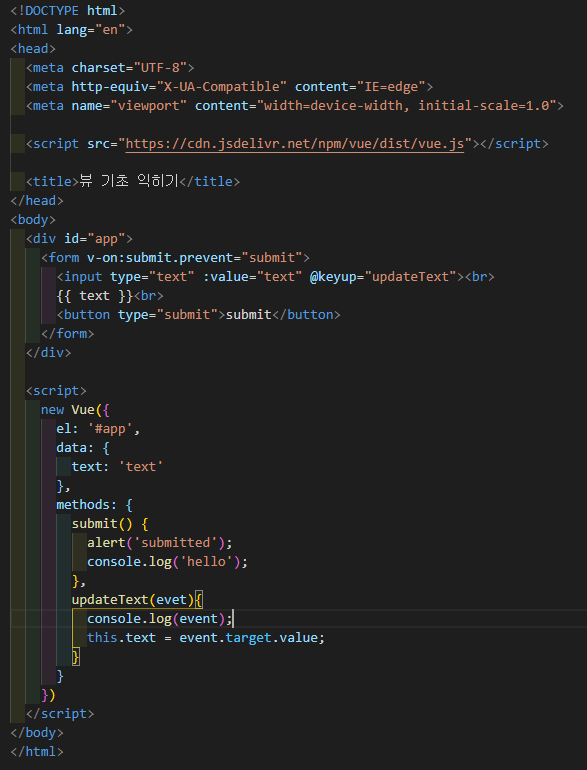
Task: Click the alert('submitted') statement
Action: tap(160, 543)
